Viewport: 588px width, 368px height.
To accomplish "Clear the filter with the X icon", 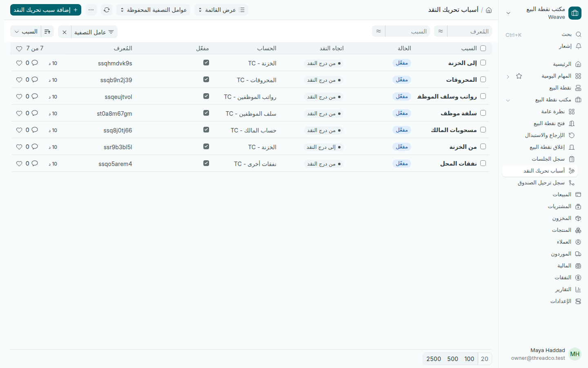I will [x=65, y=32].
